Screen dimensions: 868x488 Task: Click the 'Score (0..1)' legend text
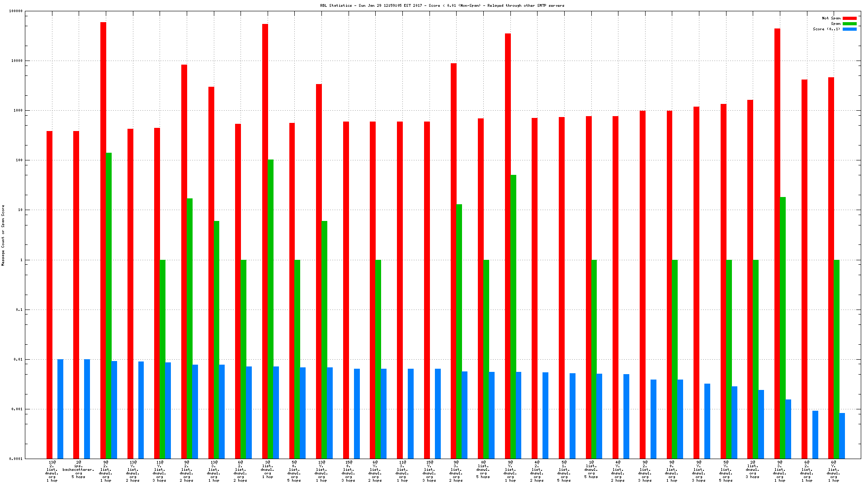826,29
